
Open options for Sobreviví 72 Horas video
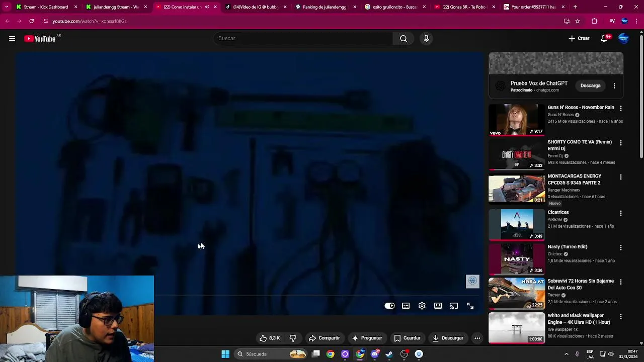tap(620, 282)
